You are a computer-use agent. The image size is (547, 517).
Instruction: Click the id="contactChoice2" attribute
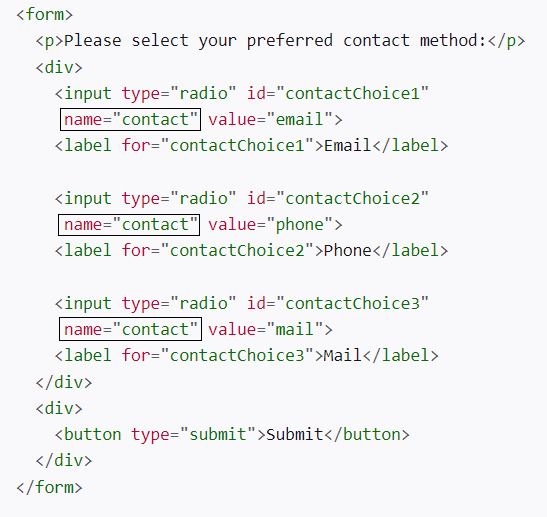pos(338,198)
